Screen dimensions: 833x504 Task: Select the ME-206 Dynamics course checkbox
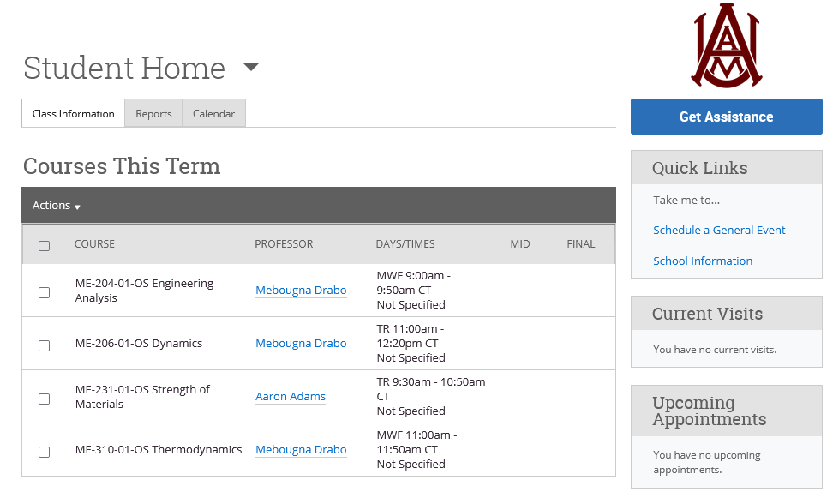45,345
